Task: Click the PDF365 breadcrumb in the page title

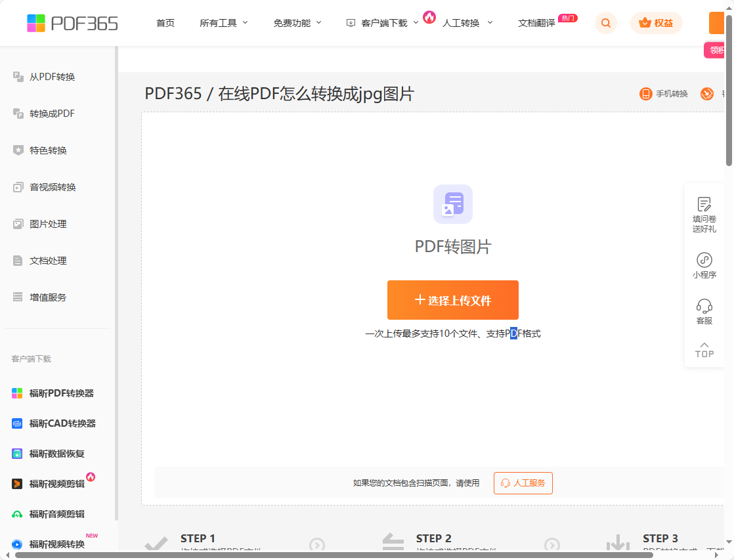Action: [x=173, y=94]
